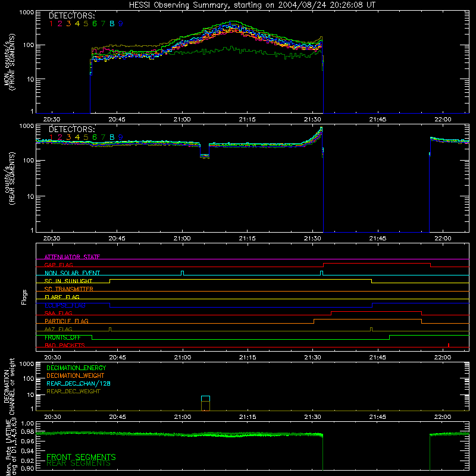Click the DECIMATION_WEIGHT legend entry

click(76, 375)
